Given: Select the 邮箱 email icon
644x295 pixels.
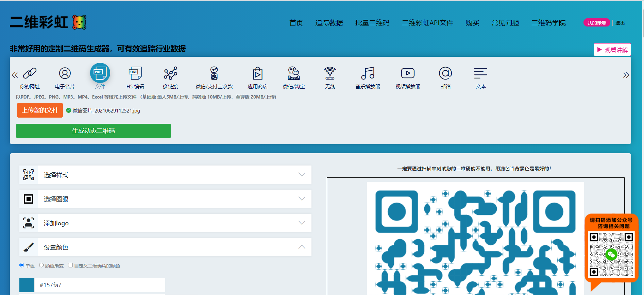Looking at the screenshot, I should click(445, 73).
